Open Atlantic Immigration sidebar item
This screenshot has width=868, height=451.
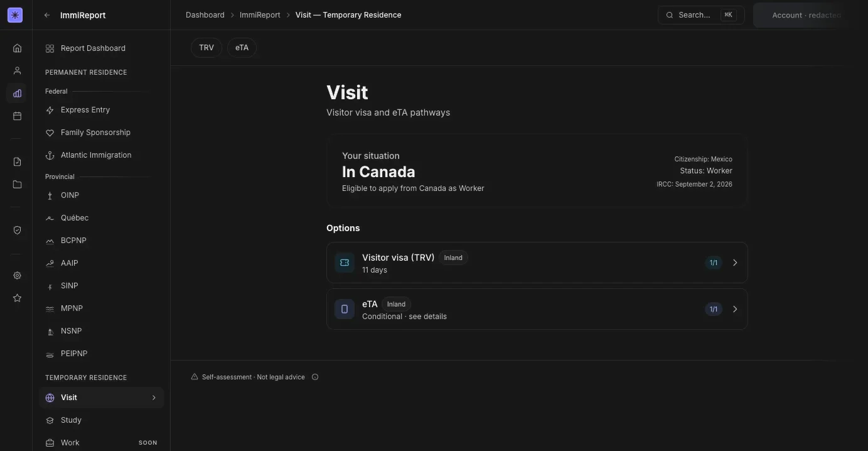(x=101, y=155)
